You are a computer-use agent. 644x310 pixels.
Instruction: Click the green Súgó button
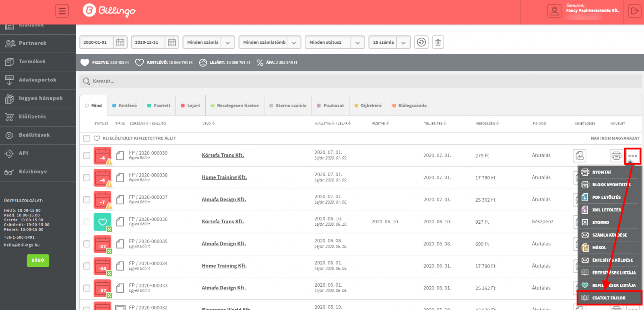(x=38, y=260)
